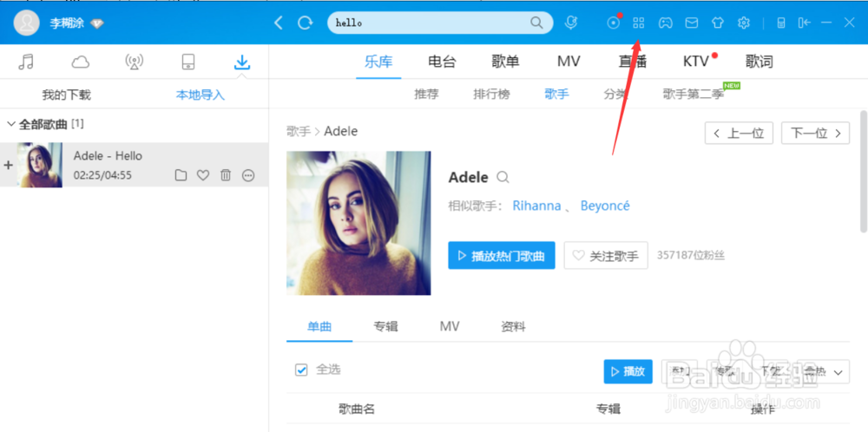The height and width of the screenshot is (432, 868).
Task: Click the microphone song recognition icon
Action: click(x=571, y=23)
